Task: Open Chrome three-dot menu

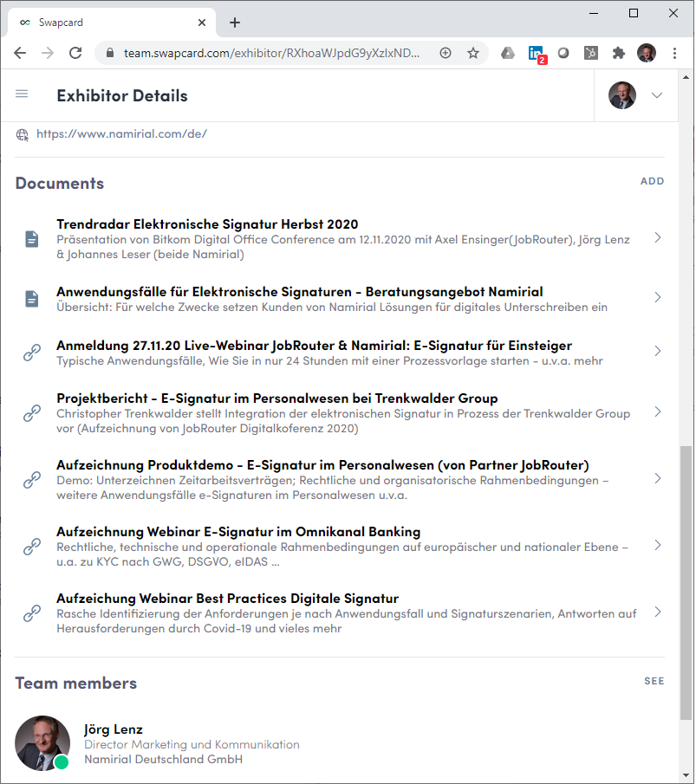Action: pyautogui.click(x=674, y=53)
